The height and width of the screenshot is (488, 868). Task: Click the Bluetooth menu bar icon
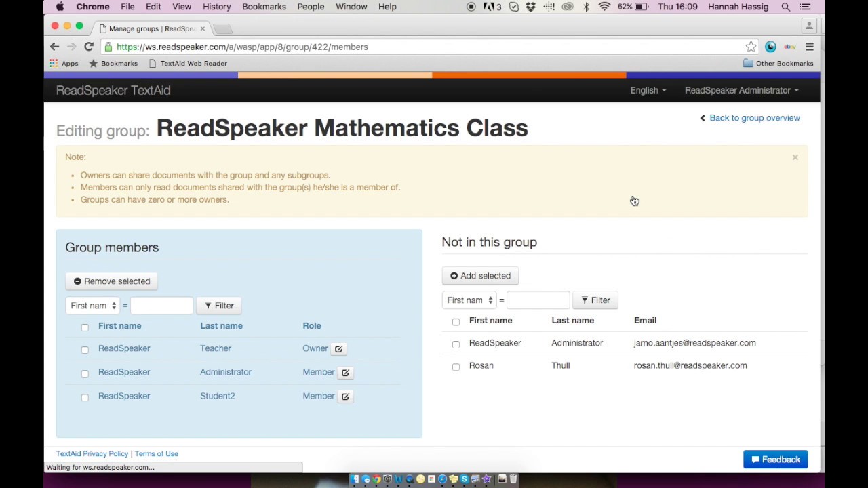coord(586,7)
